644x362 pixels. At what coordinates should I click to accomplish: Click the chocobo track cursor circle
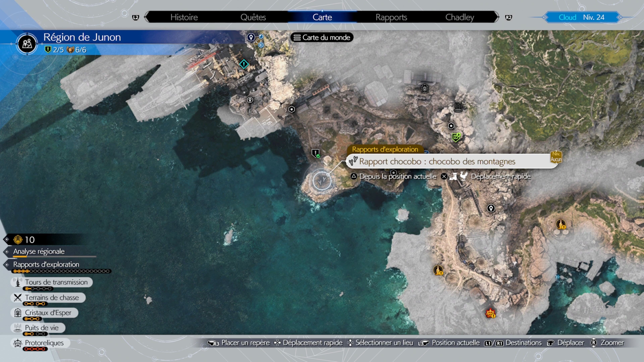[322, 180]
